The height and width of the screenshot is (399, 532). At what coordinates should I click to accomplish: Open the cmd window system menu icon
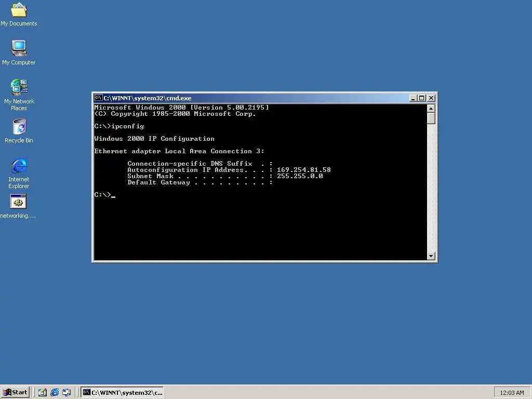tap(98, 98)
